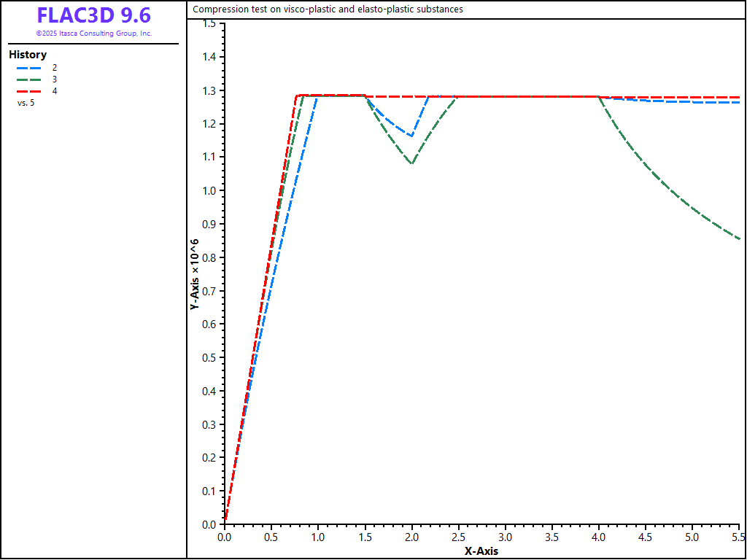Click the 1.0 tick on the Y axis

pyautogui.click(x=209, y=190)
